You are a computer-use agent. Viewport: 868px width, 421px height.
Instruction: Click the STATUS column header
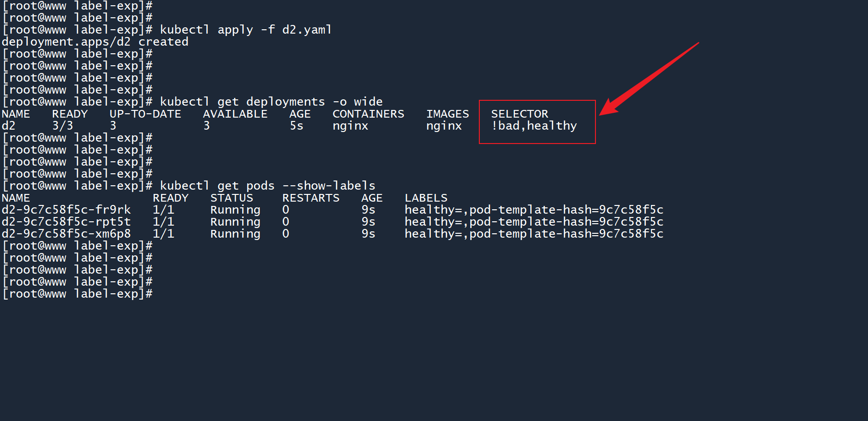point(232,198)
